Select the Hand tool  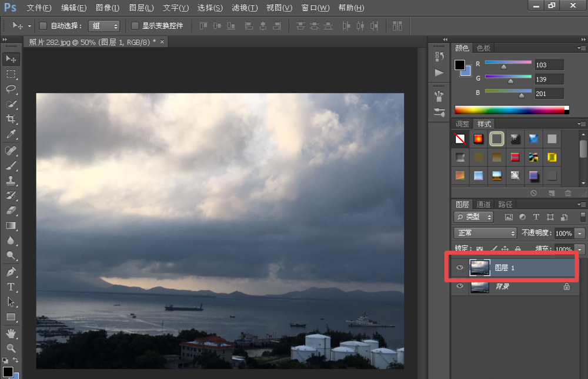point(11,334)
